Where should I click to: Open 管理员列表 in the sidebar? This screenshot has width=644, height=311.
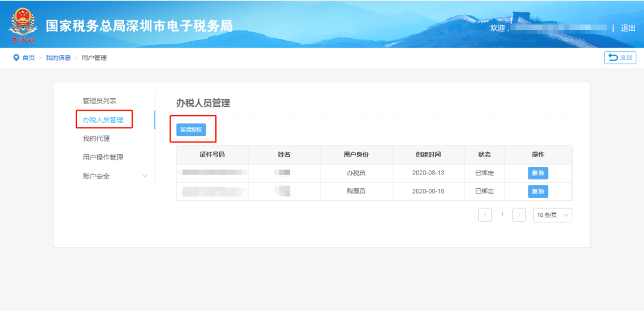pos(100,101)
